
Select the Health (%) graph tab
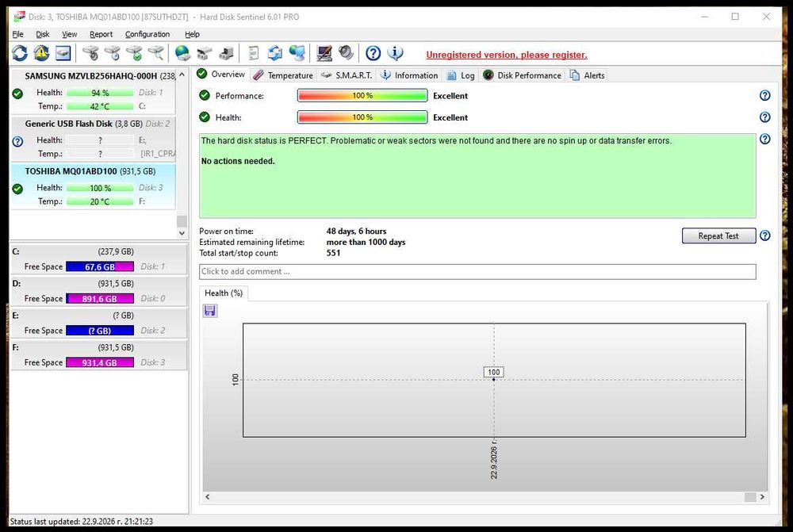click(x=224, y=293)
